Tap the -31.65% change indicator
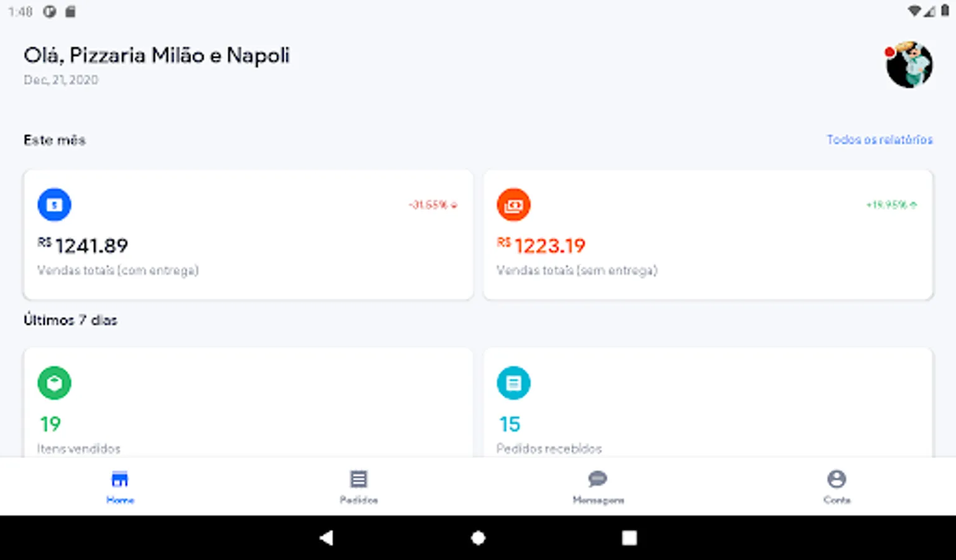956x560 pixels. tap(433, 205)
